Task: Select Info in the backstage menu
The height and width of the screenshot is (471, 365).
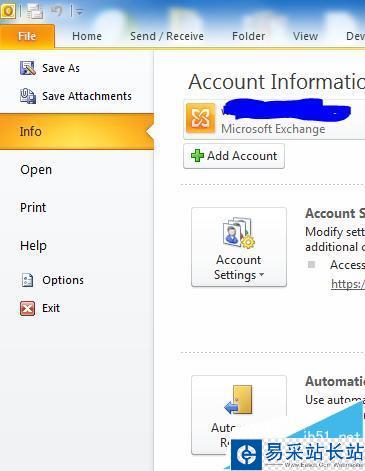Action: click(x=77, y=131)
